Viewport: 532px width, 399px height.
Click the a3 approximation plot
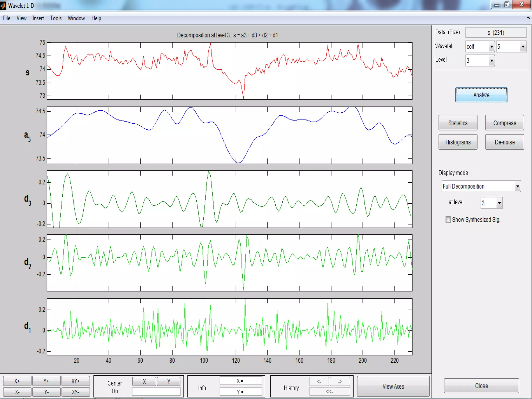(229, 135)
